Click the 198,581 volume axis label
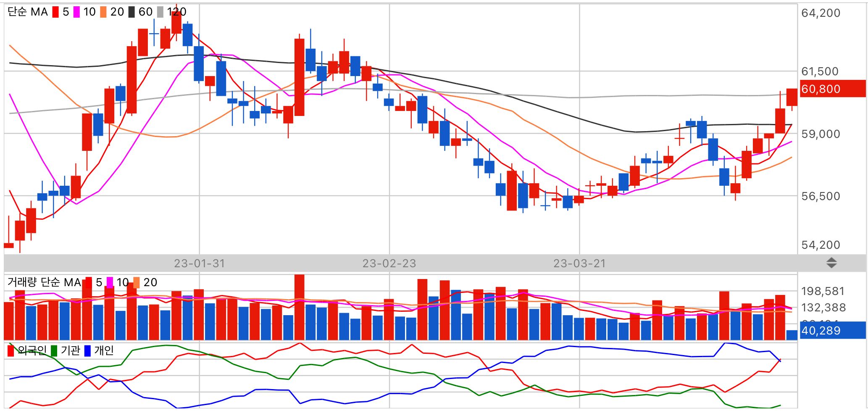Image resolution: width=868 pixels, height=416 pixels. click(823, 291)
